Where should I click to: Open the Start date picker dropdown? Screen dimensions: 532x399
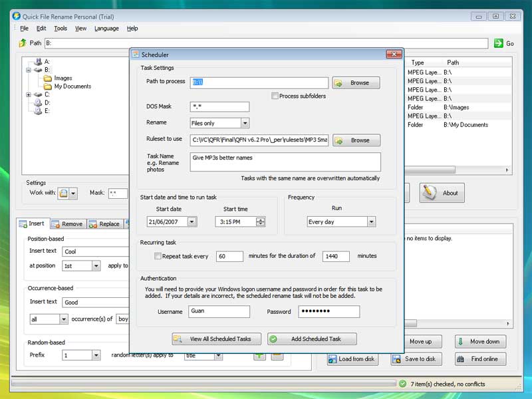point(192,222)
